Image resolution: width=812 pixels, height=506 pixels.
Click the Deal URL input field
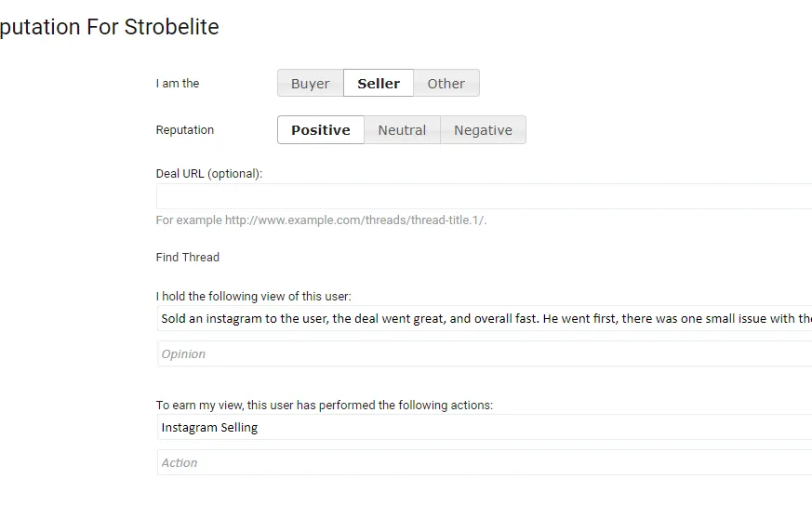click(x=484, y=196)
